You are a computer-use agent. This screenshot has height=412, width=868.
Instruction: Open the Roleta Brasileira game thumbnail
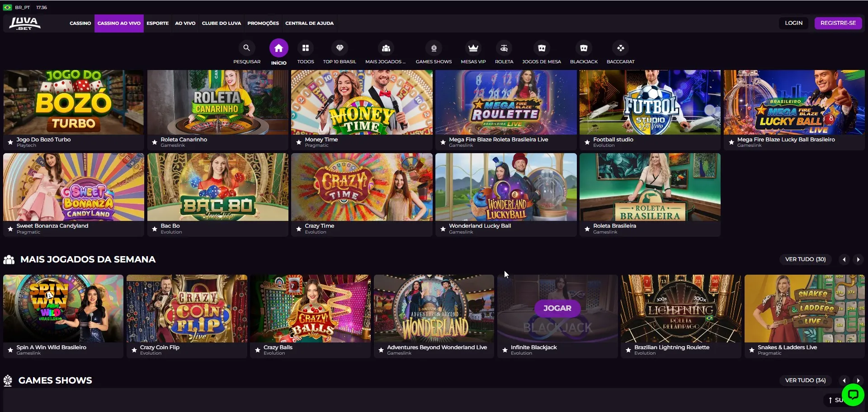[650, 187]
